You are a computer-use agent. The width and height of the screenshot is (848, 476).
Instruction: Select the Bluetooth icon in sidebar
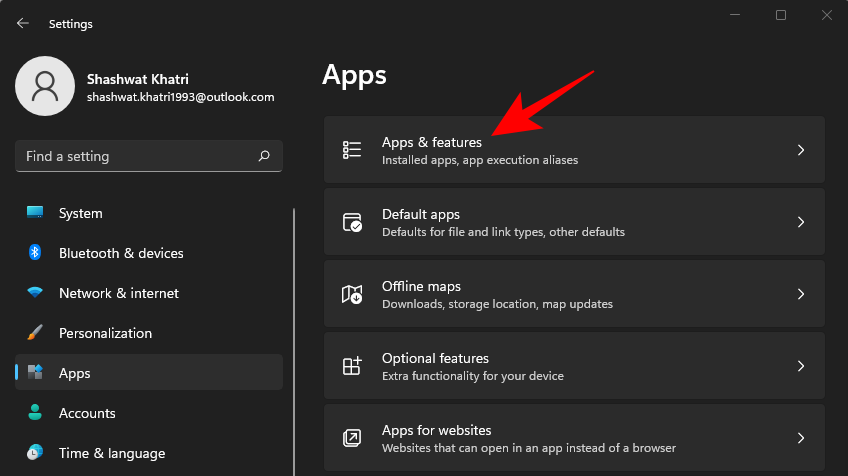[x=35, y=252]
